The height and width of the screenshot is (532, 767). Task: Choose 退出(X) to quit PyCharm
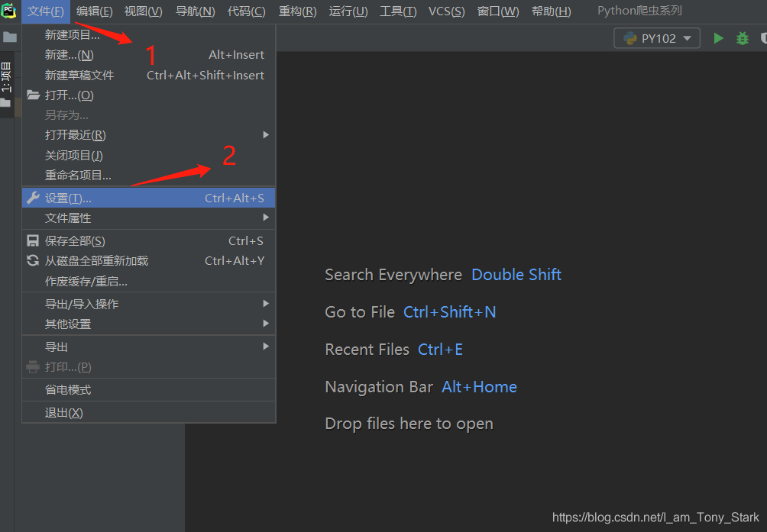pyautogui.click(x=149, y=412)
